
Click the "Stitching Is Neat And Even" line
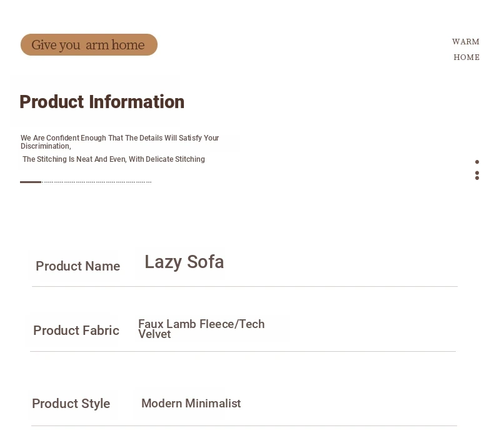click(x=114, y=159)
